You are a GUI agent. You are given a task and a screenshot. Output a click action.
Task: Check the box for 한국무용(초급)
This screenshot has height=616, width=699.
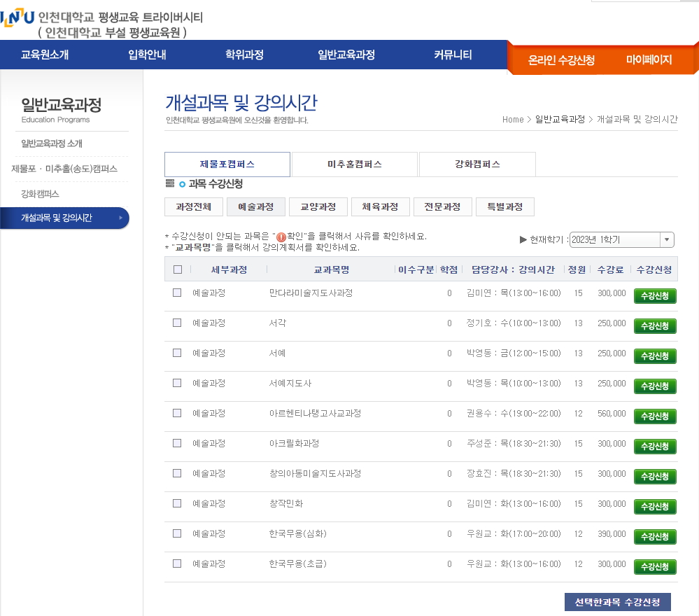177,563
